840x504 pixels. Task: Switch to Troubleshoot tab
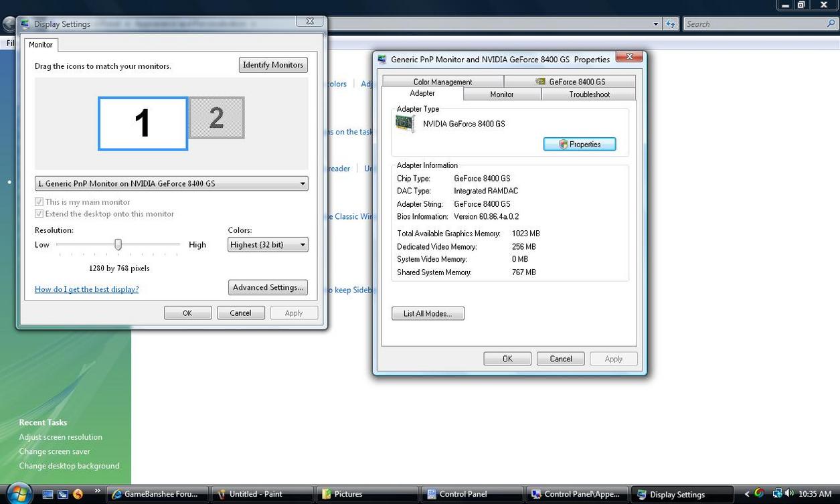click(x=589, y=94)
